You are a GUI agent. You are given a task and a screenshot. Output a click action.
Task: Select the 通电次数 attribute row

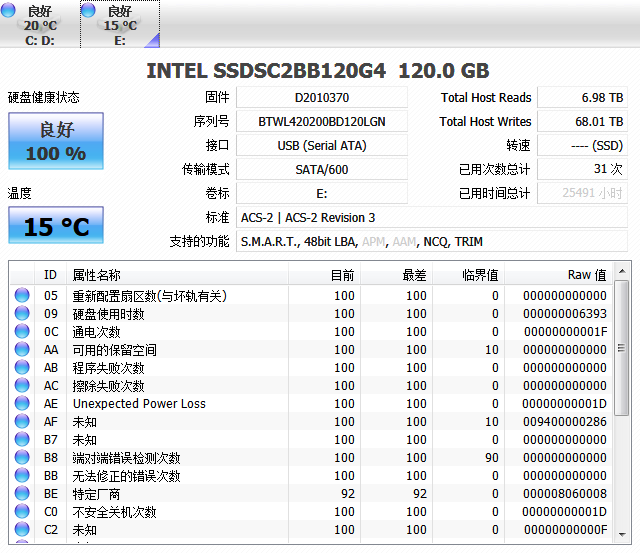click(x=311, y=331)
